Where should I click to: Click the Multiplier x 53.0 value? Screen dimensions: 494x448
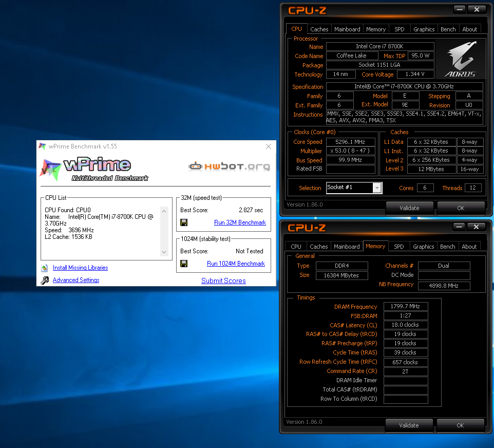[x=350, y=151]
